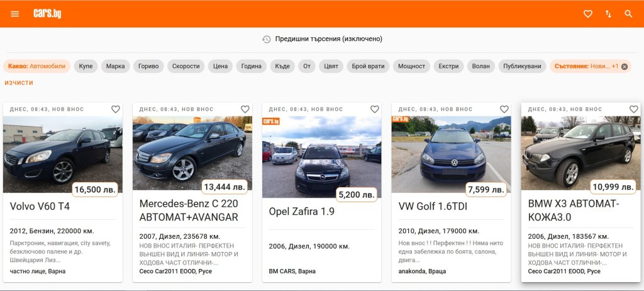This screenshot has height=291, width=644.
Task: Open the Какво: Автомобили filter chip
Action: click(37, 66)
